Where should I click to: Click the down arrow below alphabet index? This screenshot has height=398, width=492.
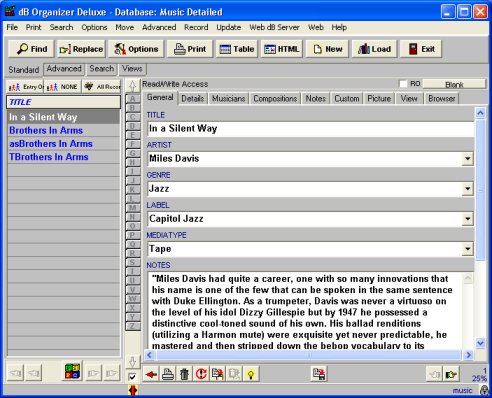point(132,362)
